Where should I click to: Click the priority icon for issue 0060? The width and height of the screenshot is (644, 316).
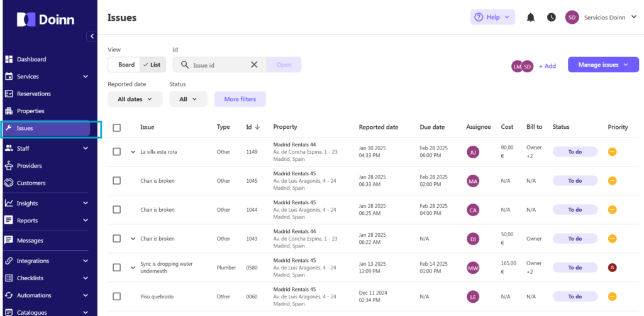pyautogui.click(x=613, y=297)
